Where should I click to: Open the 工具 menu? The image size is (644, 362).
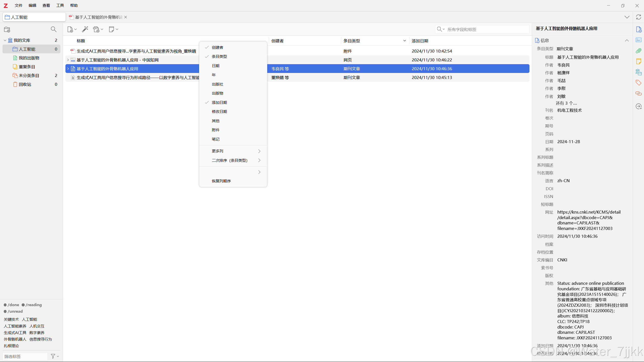pos(60,5)
